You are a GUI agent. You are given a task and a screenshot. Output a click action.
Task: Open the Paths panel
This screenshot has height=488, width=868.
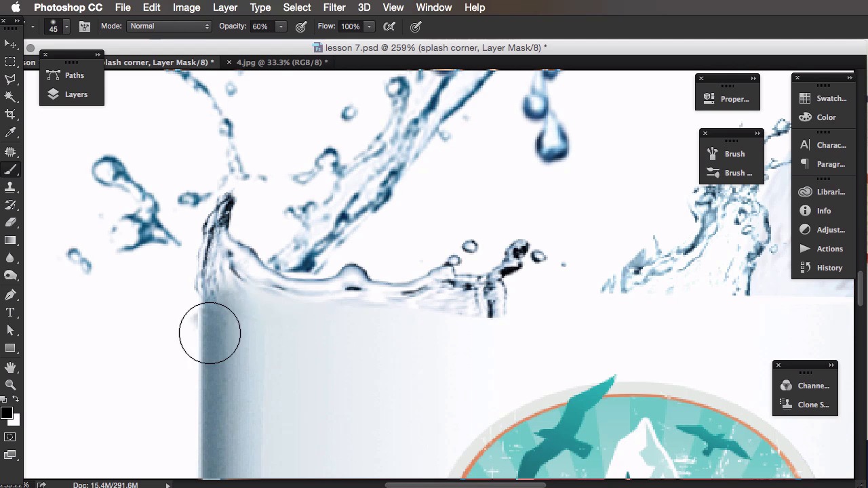tap(71, 75)
